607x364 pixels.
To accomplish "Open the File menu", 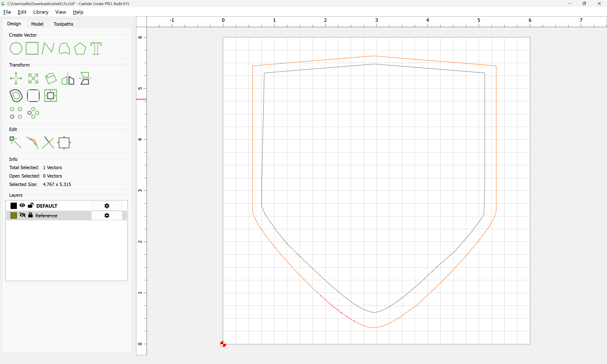I will (x=7, y=12).
